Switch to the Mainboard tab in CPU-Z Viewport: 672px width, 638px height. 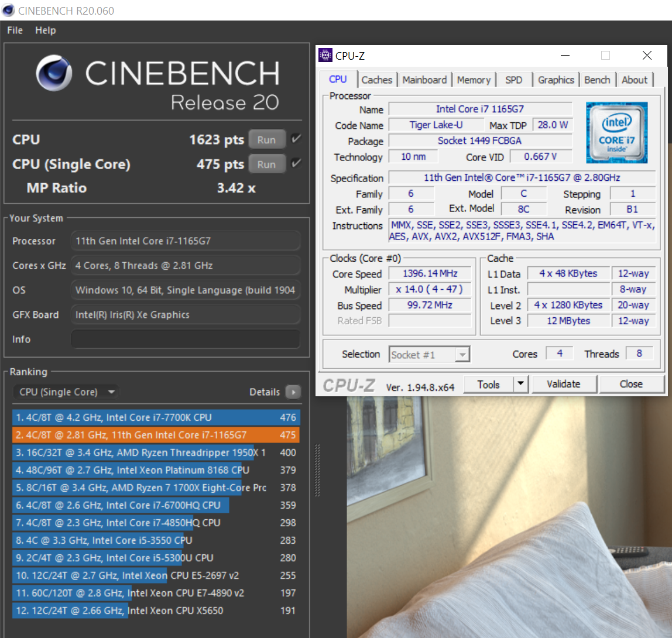click(x=424, y=80)
